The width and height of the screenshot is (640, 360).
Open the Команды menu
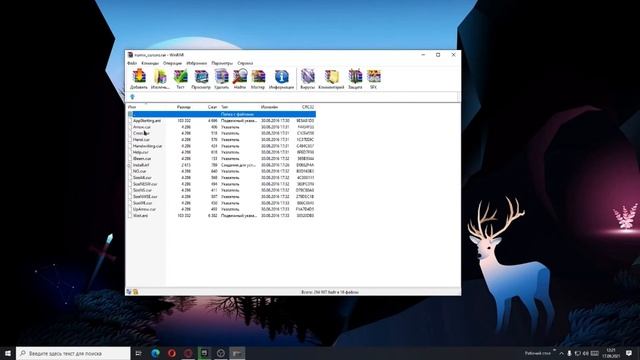[150, 63]
